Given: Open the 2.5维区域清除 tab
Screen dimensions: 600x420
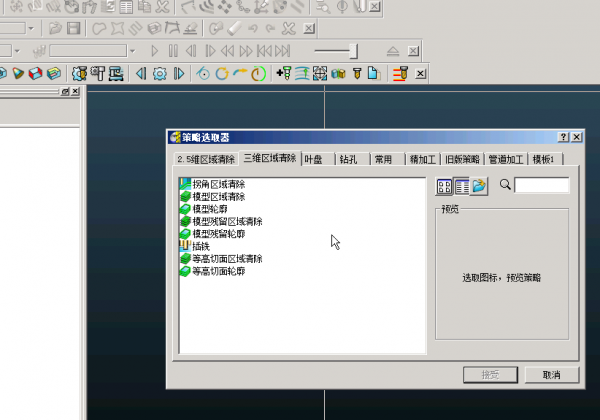Looking at the screenshot, I should [206, 160].
